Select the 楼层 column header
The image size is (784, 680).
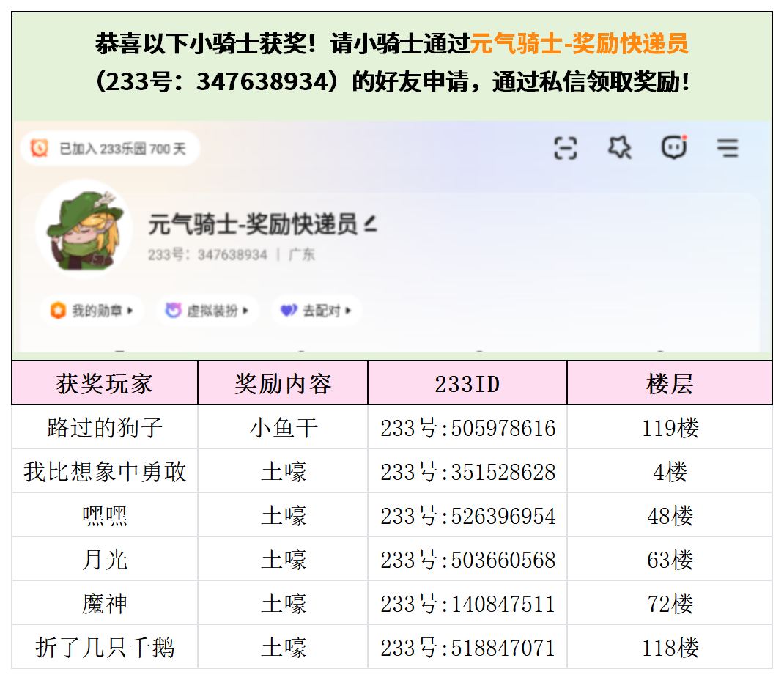click(x=670, y=383)
